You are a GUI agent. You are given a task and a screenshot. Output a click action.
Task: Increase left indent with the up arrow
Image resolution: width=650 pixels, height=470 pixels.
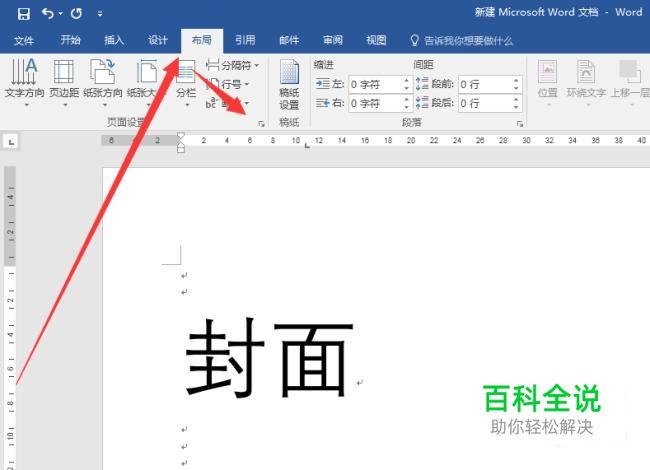(x=407, y=80)
